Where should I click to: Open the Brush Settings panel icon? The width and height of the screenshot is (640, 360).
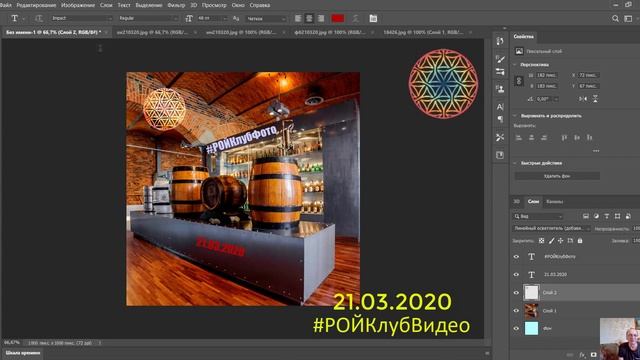pos(500,71)
